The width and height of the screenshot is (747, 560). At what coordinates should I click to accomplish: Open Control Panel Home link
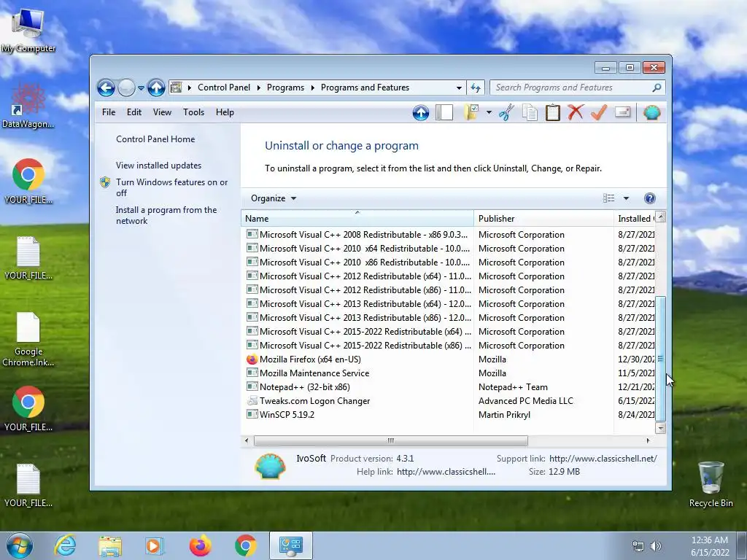click(x=155, y=139)
